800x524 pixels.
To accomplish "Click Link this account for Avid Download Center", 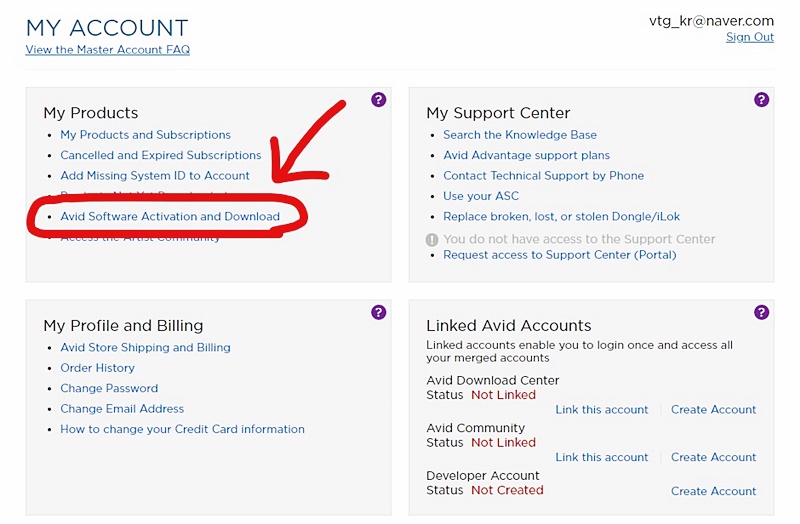I will [602, 410].
